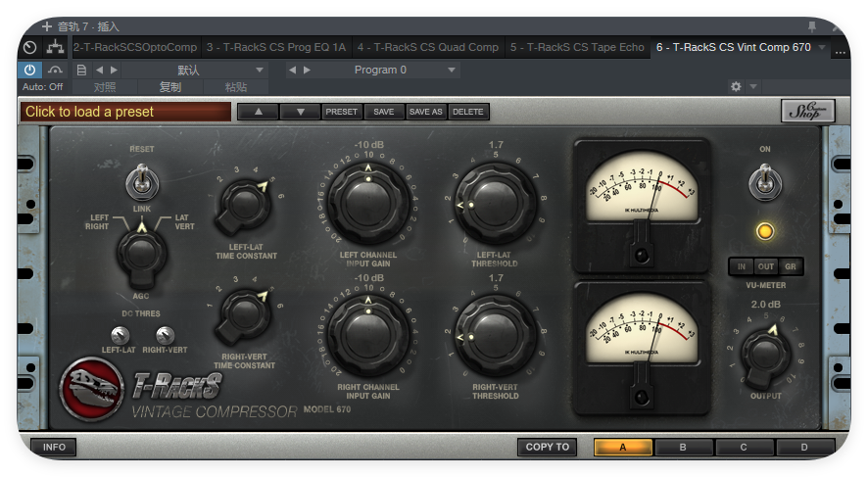Click the LEFT CHANNEL INPUT GAIN knob
The height and width of the screenshot is (477, 868).
[x=368, y=203]
